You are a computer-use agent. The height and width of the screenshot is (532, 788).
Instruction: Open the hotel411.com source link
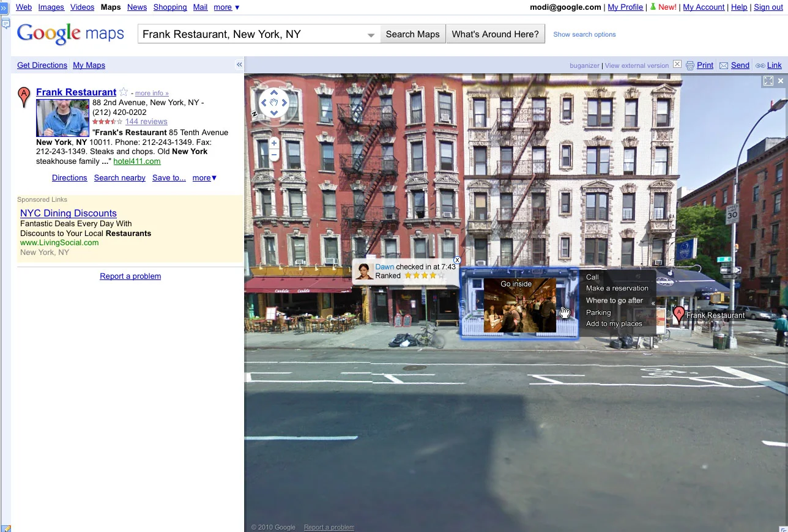click(137, 161)
